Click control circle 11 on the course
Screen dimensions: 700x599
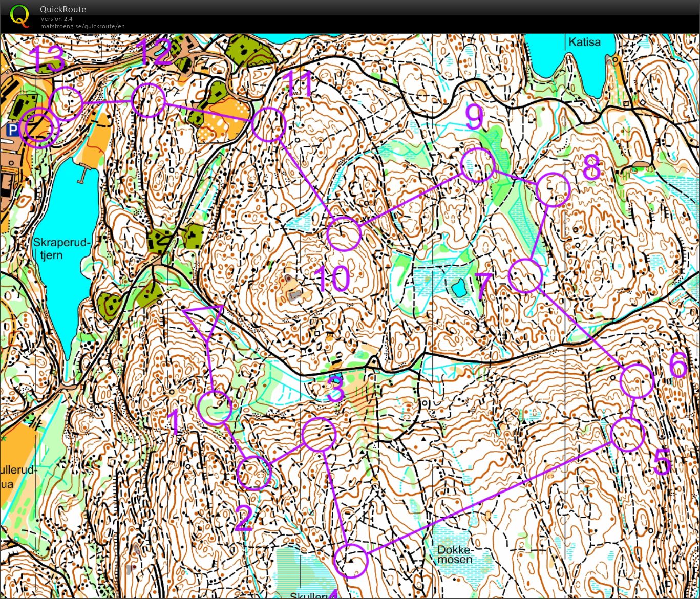[x=268, y=124]
